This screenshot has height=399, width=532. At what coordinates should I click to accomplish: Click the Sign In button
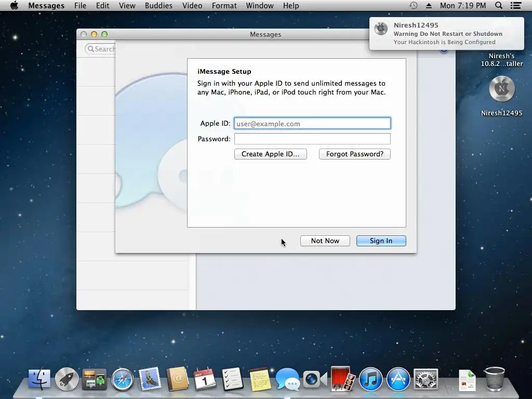click(x=381, y=241)
